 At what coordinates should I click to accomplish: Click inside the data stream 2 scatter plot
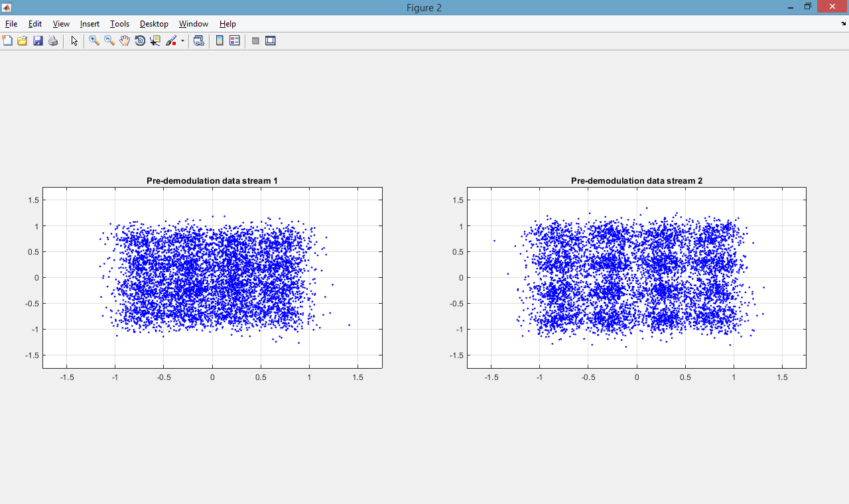[637, 278]
